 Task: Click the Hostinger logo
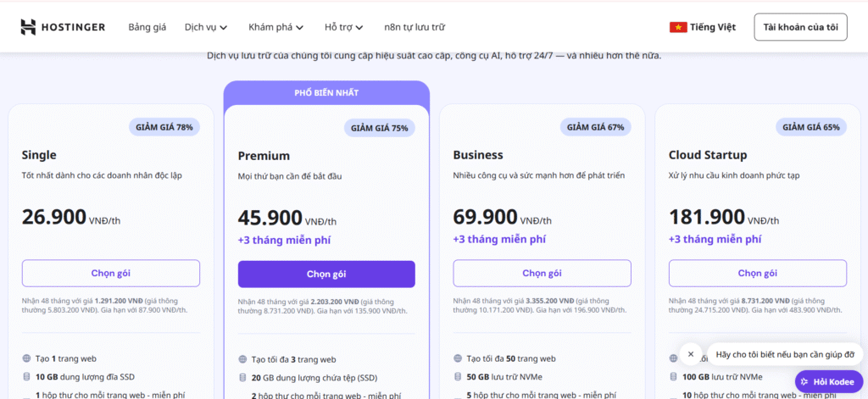click(x=63, y=27)
